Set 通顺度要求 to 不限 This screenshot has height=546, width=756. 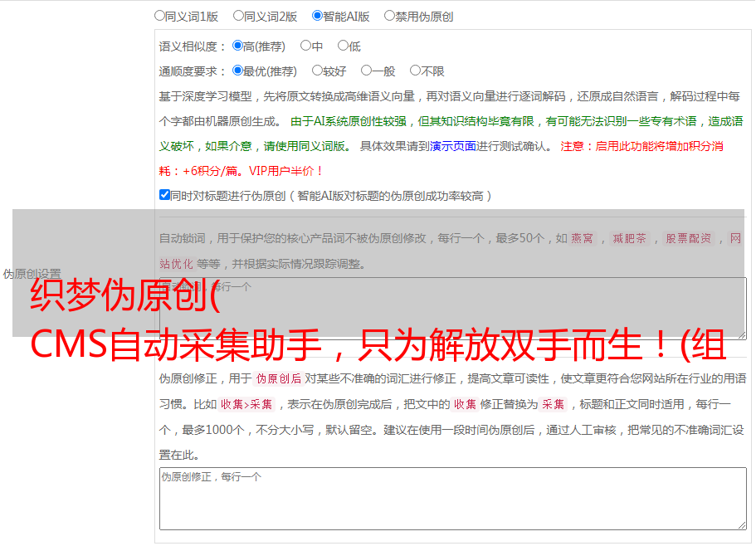(415, 71)
